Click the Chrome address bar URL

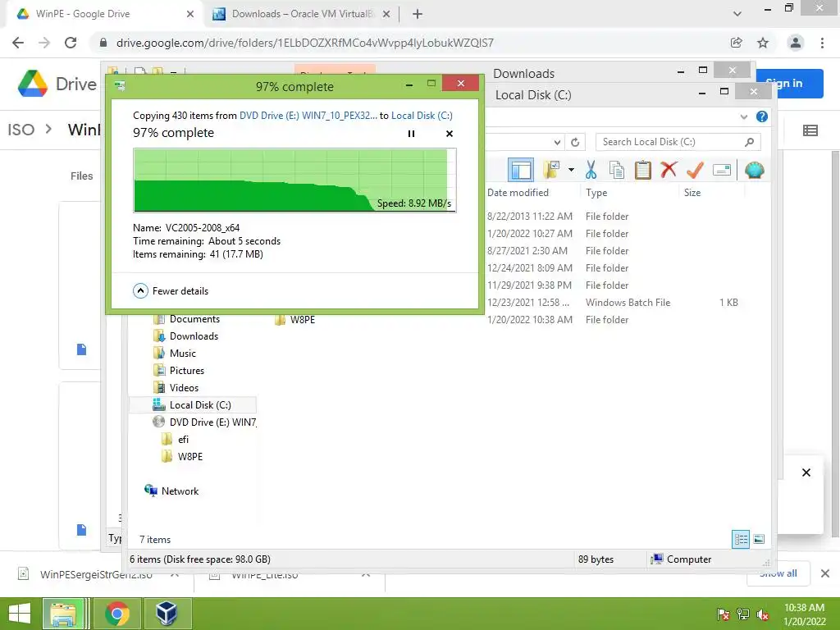pyautogui.click(x=305, y=43)
